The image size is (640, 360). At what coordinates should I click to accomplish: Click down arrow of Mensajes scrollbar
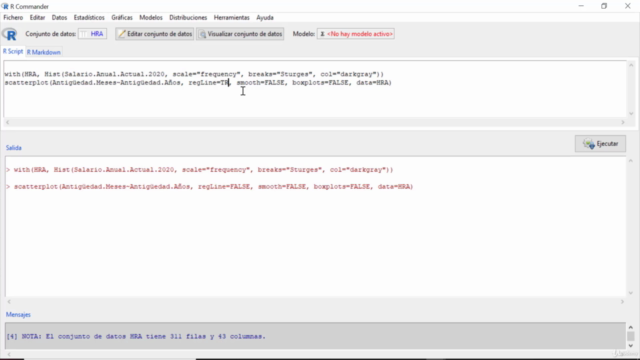point(631,345)
